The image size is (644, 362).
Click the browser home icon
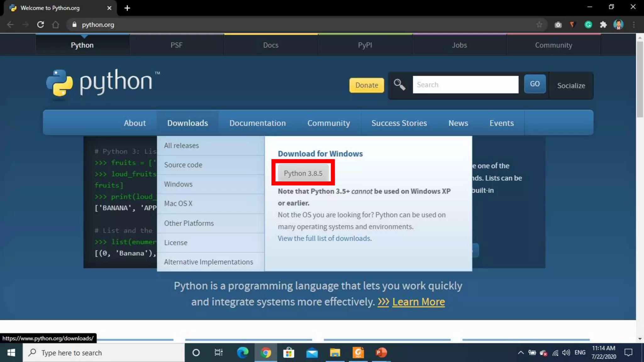point(56,25)
